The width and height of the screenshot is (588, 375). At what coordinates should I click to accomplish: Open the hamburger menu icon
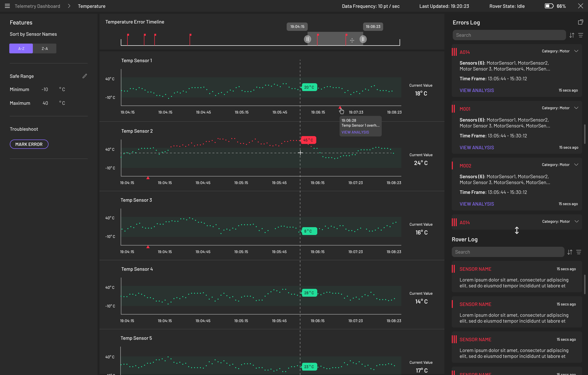pyautogui.click(x=7, y=6)
